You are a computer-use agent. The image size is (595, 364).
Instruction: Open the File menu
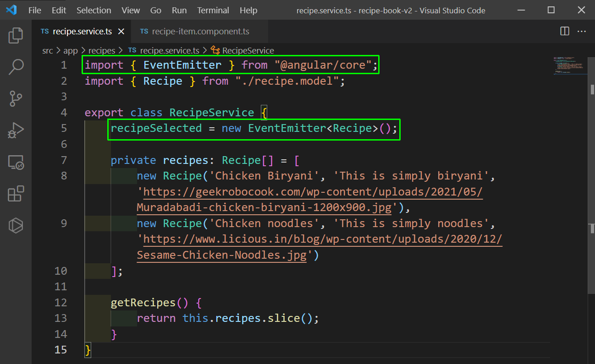point(35,10)
